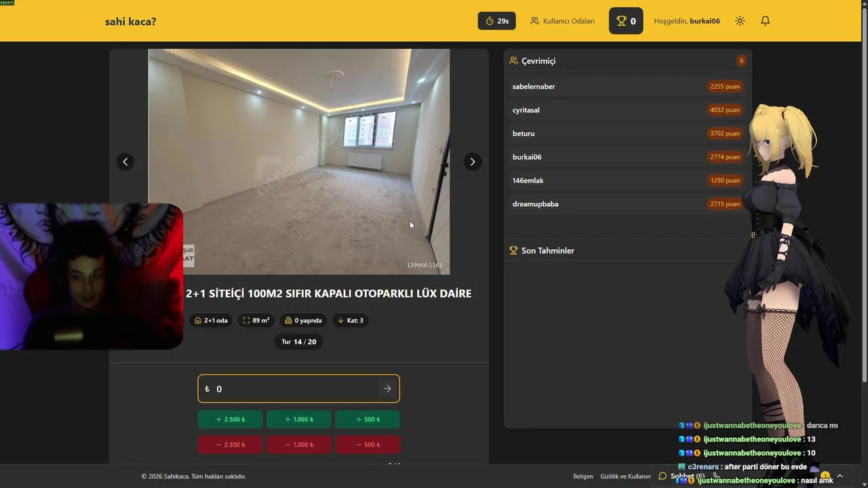Add 500 ₺ to the guess
The image size is (868, 488).
point(368,420)
